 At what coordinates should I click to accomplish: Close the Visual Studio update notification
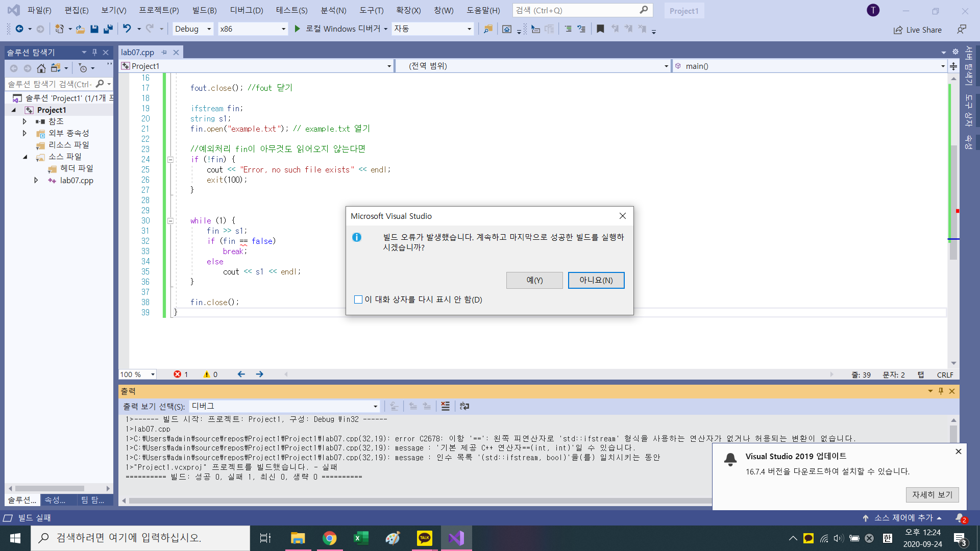coord(959,452)
